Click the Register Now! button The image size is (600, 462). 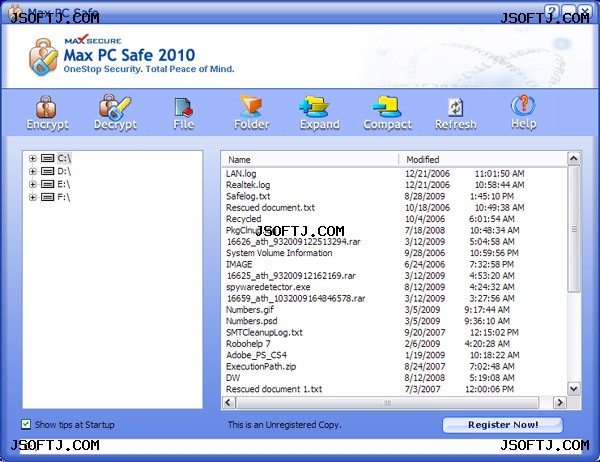(502, 425)
